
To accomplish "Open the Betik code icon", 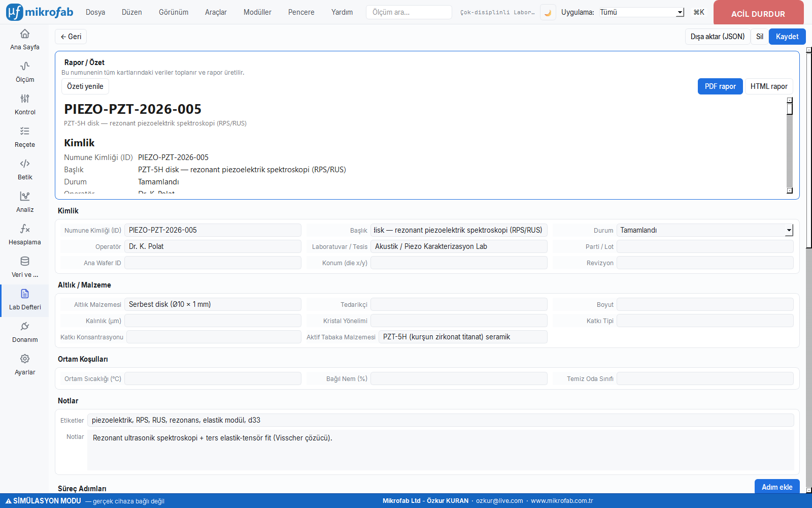I will pyautogui.click(x=25, y=164).
